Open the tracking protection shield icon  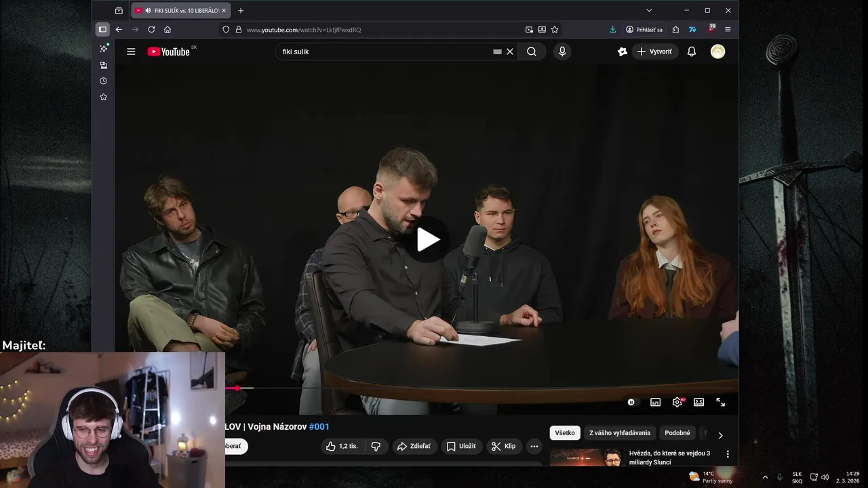click(x=226, y=30)
